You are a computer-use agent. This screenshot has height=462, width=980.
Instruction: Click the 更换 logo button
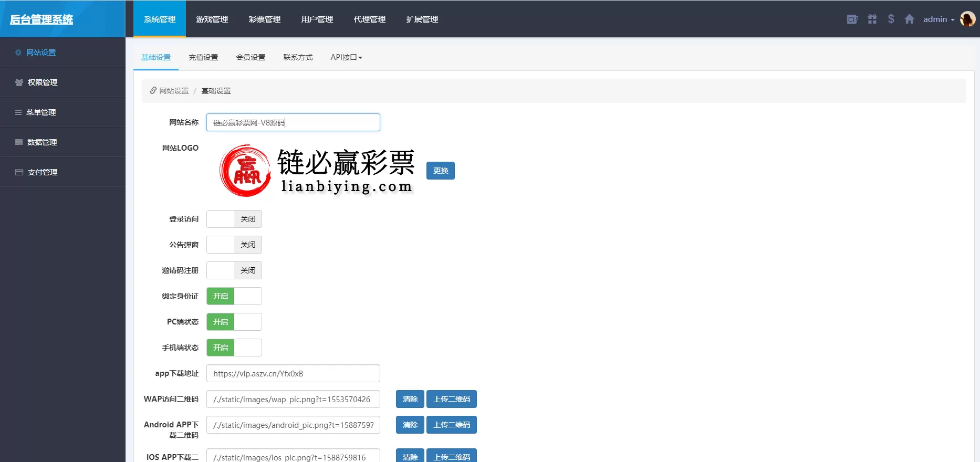point(441,171)
